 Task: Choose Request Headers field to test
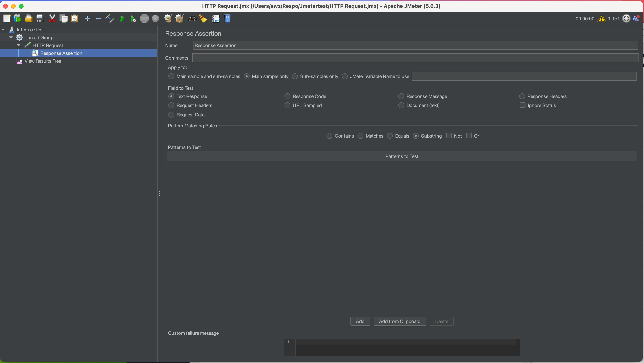point(171,105)
